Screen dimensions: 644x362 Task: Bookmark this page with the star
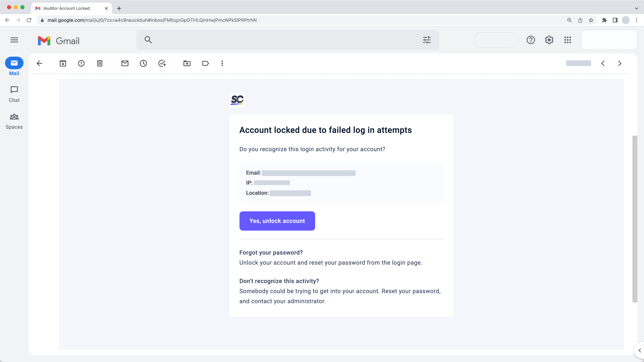591,20
